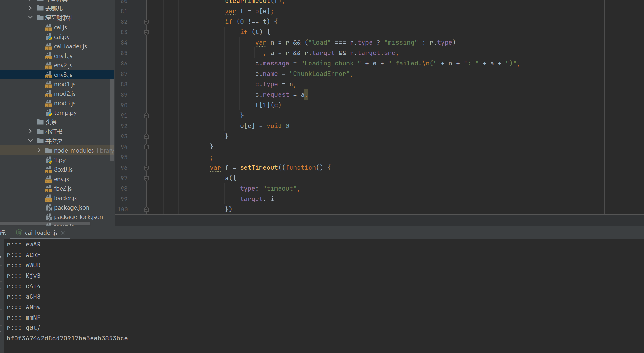Click fold end marker at line 93
This screenshot has height=353, width=644.
point(146,137)
